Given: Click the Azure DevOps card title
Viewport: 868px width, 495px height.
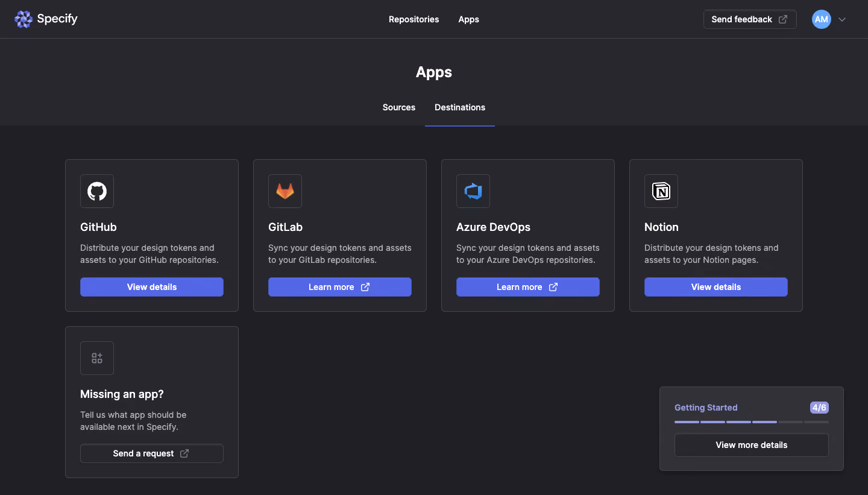Looking at the screenshot, I should tap(493, 227).
